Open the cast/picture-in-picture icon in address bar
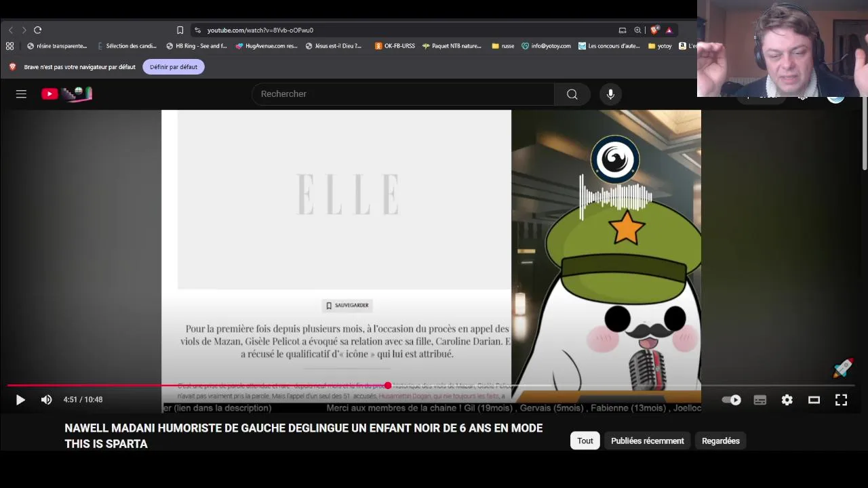 pos(623,30)
